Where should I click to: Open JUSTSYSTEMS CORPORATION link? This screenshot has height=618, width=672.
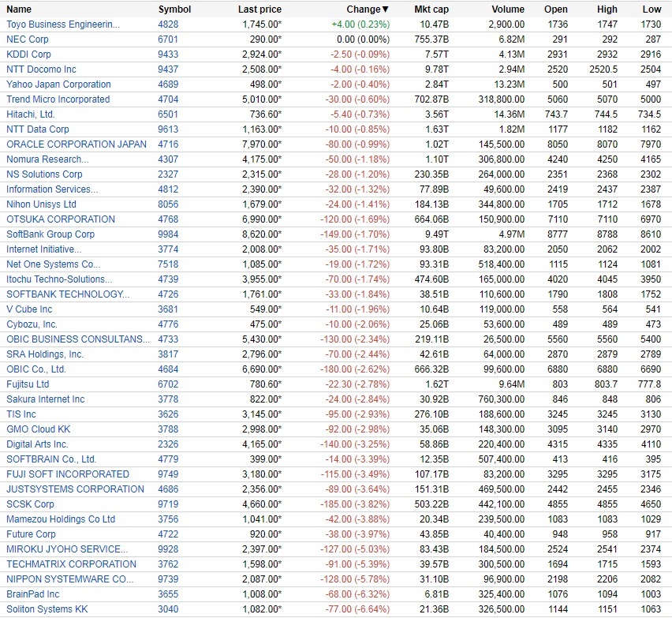[x=76, y=489]
